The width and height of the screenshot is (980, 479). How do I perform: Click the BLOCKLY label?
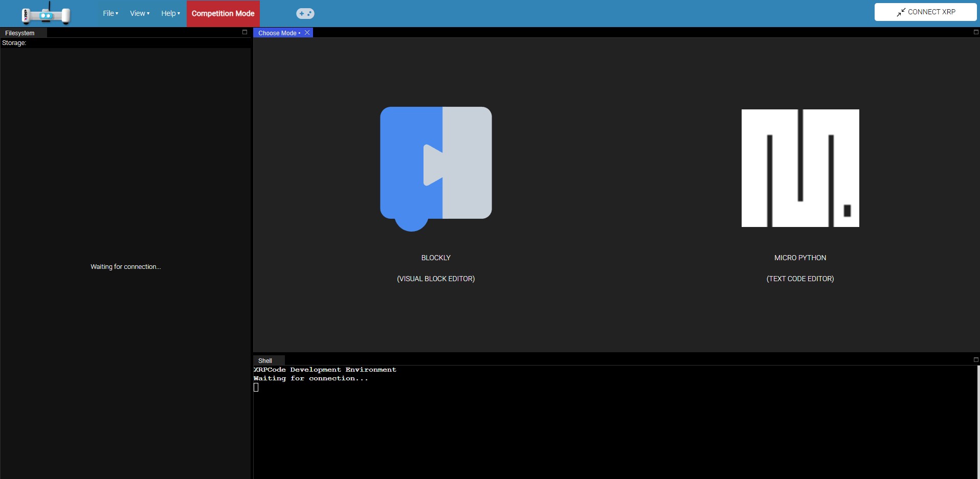tap(436, 258)
